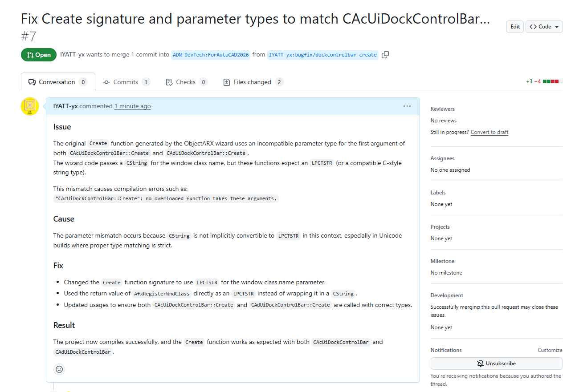571x392 pixels.
Task: Open the ADN-DevTech:ForAutoCAD2026 base branch link
Action: click(211, 55)
